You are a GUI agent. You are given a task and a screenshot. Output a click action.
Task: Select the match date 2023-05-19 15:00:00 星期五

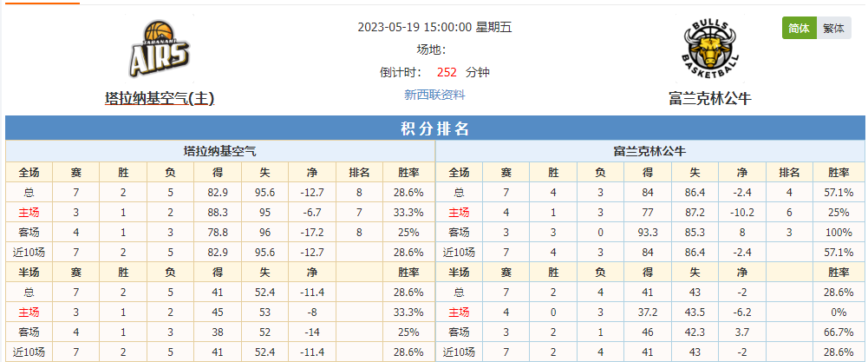click(x=434, y=27)
